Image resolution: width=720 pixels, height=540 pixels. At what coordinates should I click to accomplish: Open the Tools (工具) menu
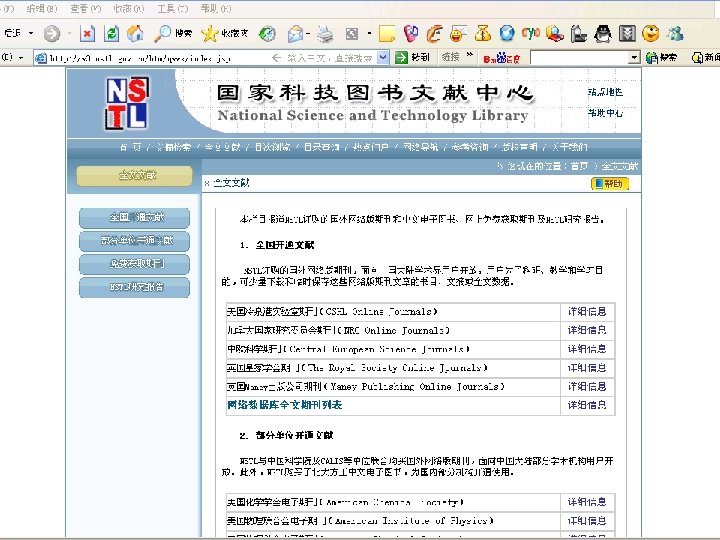click(173, 8)
